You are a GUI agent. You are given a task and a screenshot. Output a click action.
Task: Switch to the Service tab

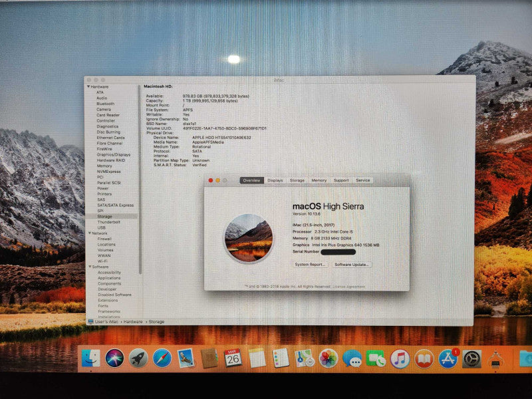coord(362,180)
